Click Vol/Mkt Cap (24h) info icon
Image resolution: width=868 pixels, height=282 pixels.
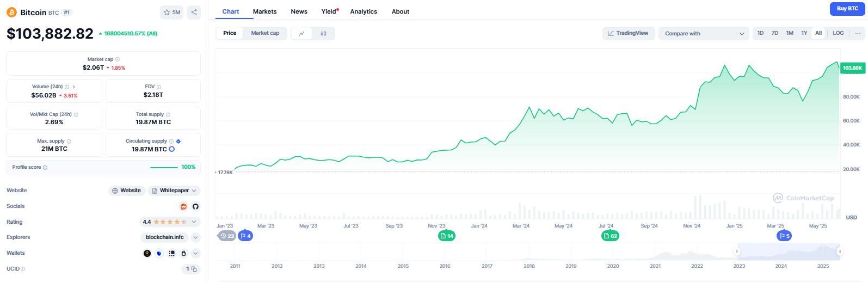click(76, 114)
